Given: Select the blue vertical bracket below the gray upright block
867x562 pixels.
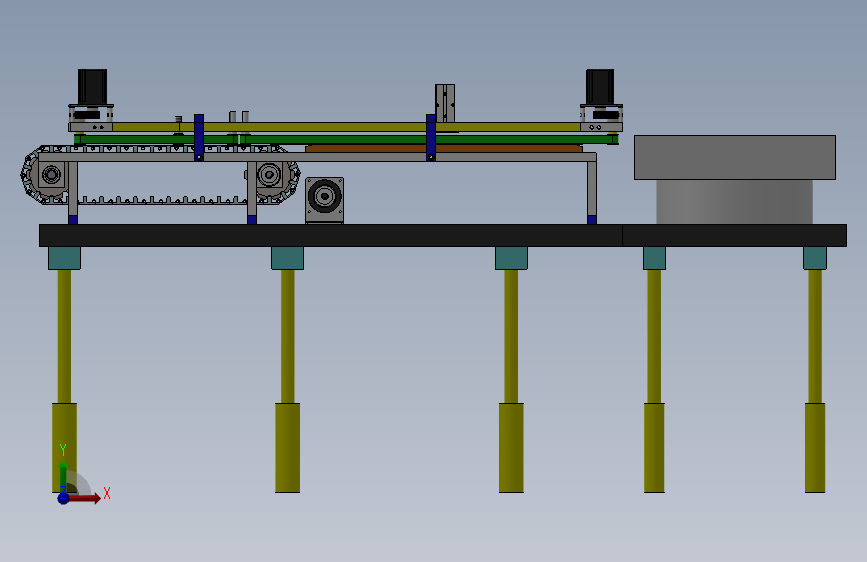Looking at the screenshot, I should coord(431,138).
